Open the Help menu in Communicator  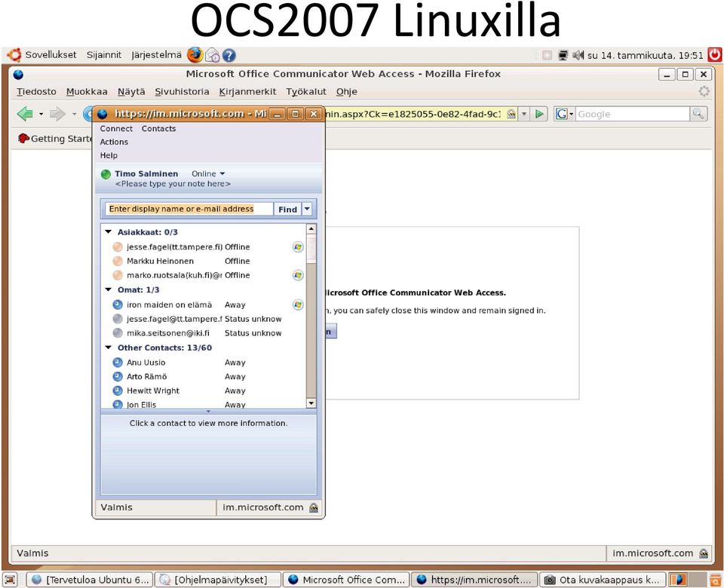pos(109,155)
